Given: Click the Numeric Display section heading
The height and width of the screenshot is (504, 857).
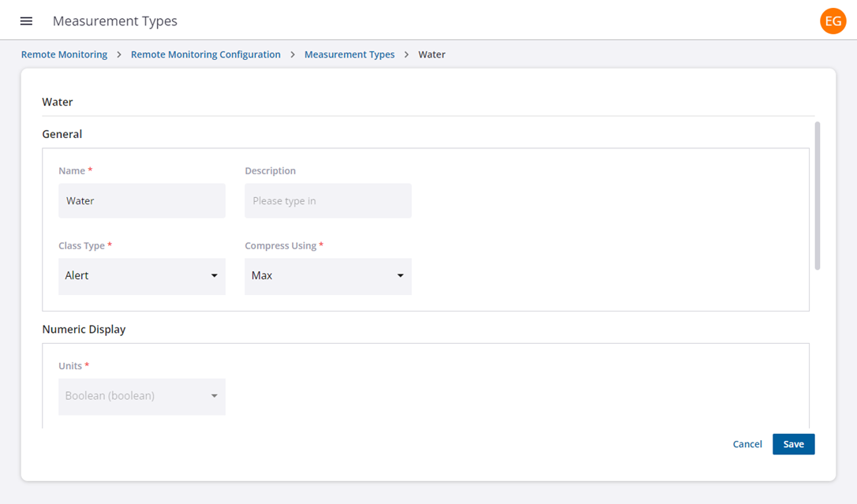Looking at the screenshot, I should pyautogui.click(x=84, y=329).
